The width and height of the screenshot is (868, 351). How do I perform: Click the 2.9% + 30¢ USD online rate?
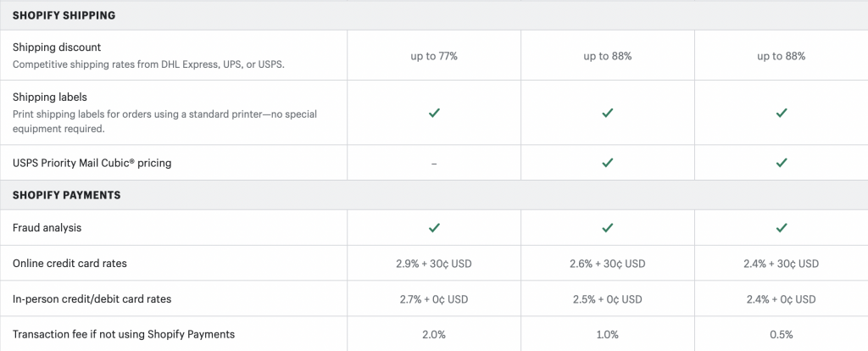(x=434, y=264)
